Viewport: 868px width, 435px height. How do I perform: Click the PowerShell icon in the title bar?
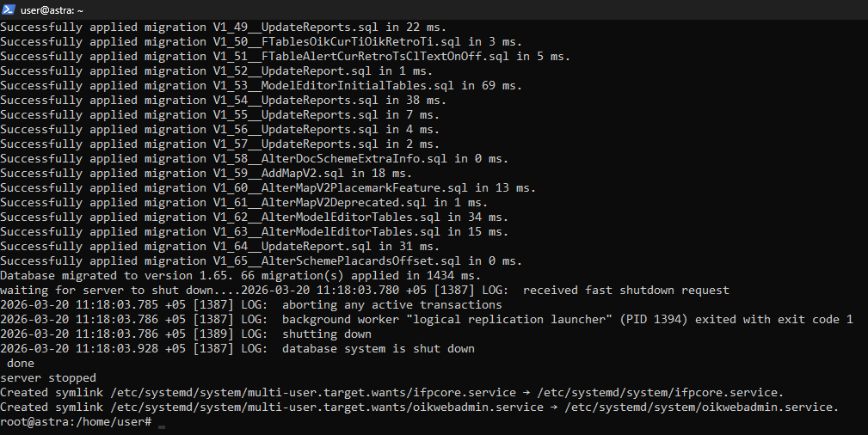pyautogui.click(x=9, y=9)
